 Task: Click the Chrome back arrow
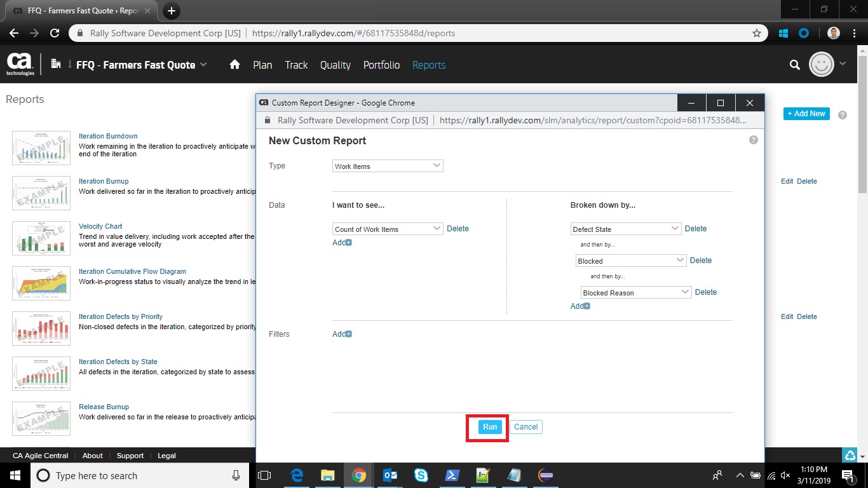(x=14, y=33)
